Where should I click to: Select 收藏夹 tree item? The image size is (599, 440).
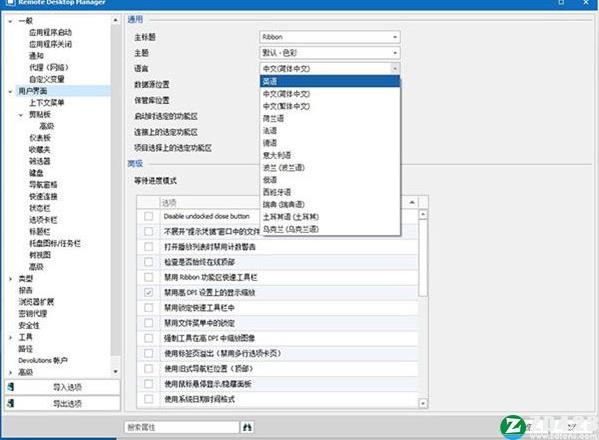[40, 150]
